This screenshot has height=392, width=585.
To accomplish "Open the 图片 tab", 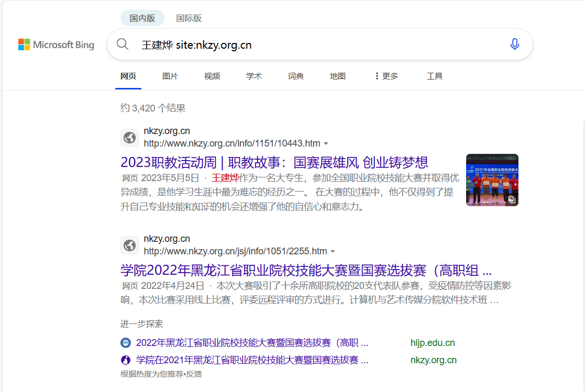I will (x=170, y=76).
